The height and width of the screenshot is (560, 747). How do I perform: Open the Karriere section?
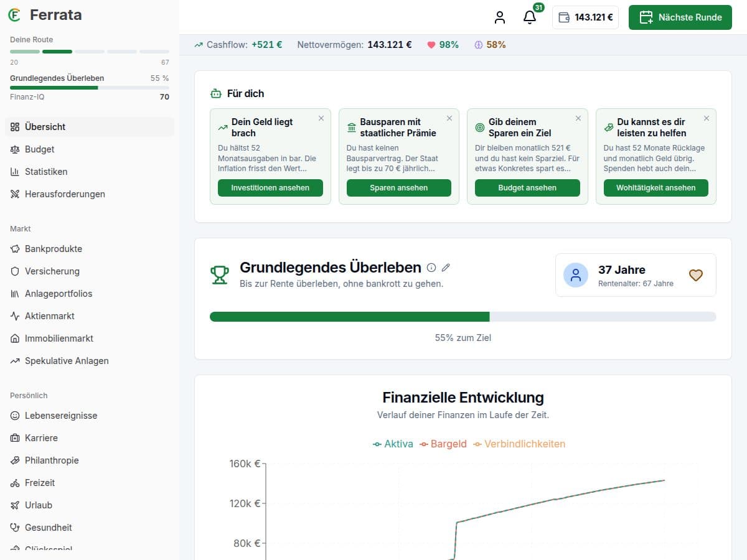pos(90,438)
